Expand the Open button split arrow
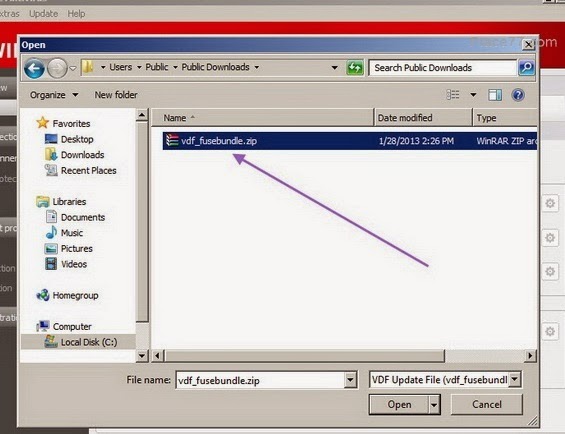565x434 pixels. 434,404
